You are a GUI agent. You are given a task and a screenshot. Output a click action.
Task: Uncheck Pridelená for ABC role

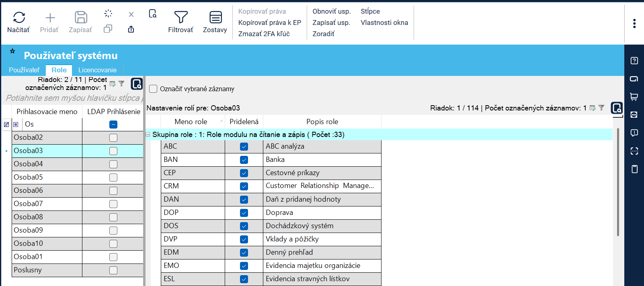point(244,147)
